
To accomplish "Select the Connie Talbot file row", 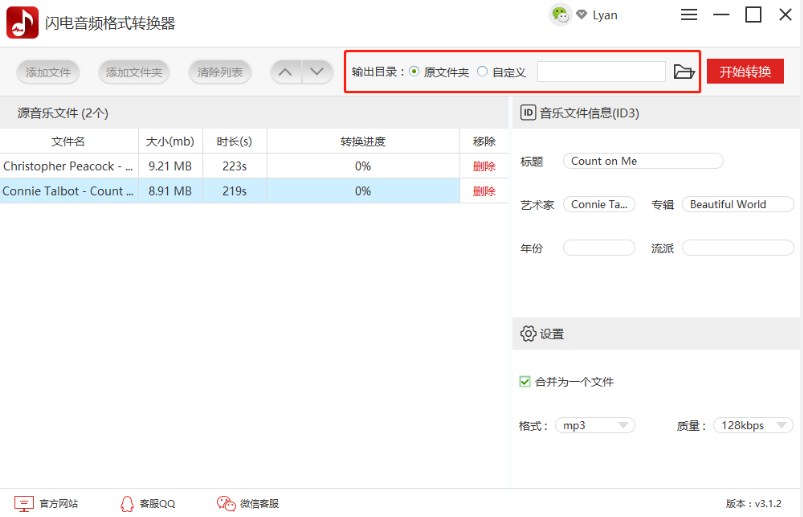I will click(x=68, y=191).
